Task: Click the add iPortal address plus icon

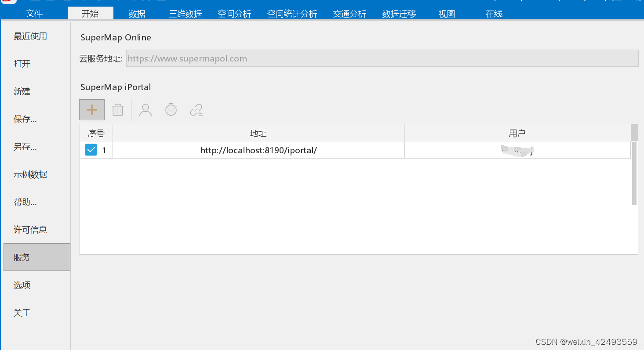Action: (x=92, y=110)
